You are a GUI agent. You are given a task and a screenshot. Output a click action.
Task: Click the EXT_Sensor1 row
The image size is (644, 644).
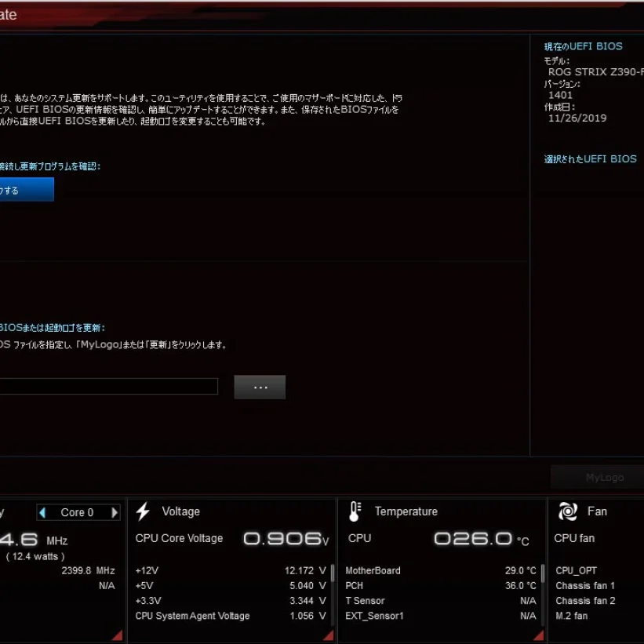(441, 616)
